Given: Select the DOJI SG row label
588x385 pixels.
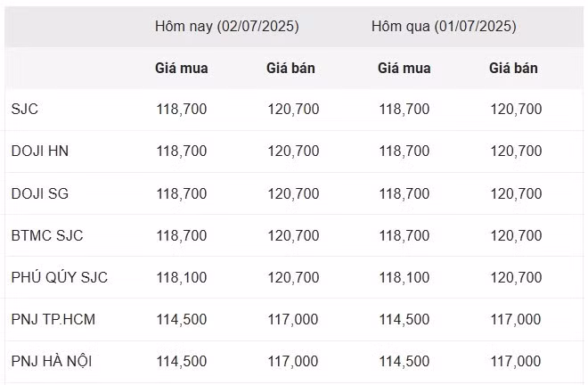Looking at the screenshot, I should [40, 193].
